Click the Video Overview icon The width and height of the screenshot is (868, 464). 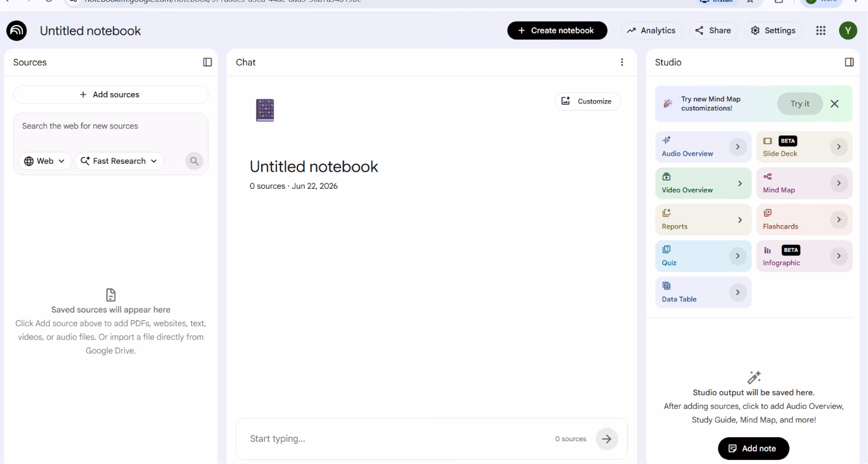coord(667,176)
